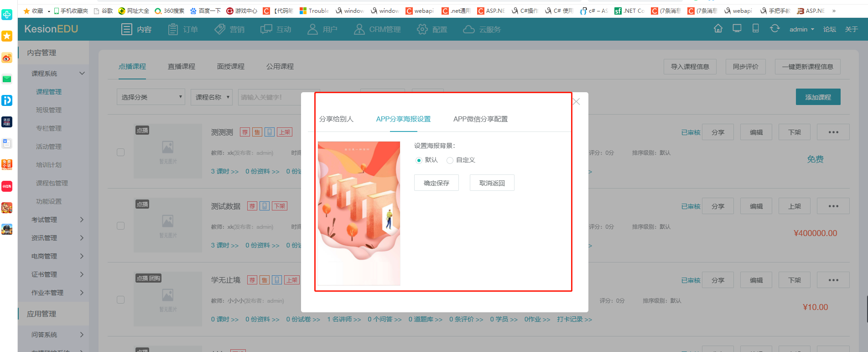This screenshot has width=868, height=352.
Task: Open the 营销 tag icon menu
Action: 220,30
